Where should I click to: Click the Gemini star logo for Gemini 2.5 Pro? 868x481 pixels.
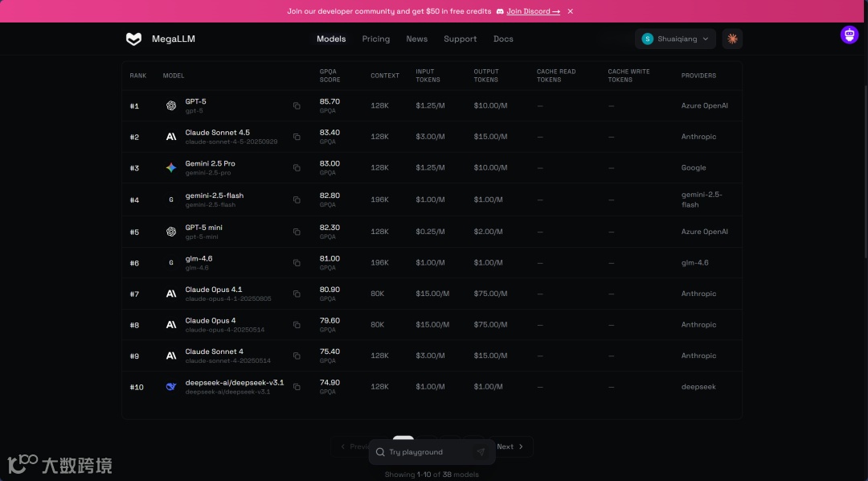pyautogui.click(x=171, y=168)
